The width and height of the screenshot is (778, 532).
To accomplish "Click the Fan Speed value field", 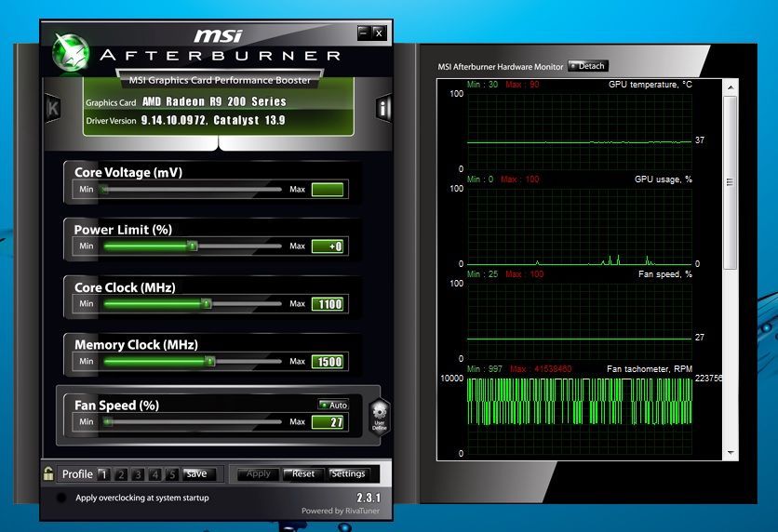I will point(328,422).
